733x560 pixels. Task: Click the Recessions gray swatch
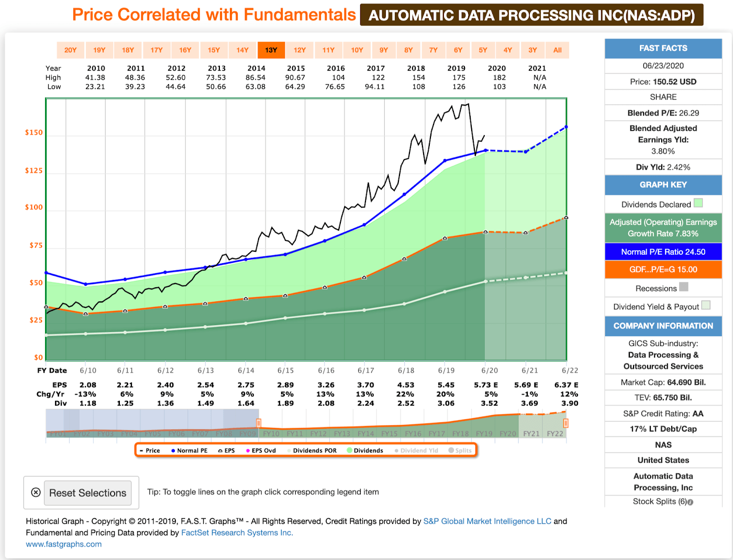click(x=684, y=287)
